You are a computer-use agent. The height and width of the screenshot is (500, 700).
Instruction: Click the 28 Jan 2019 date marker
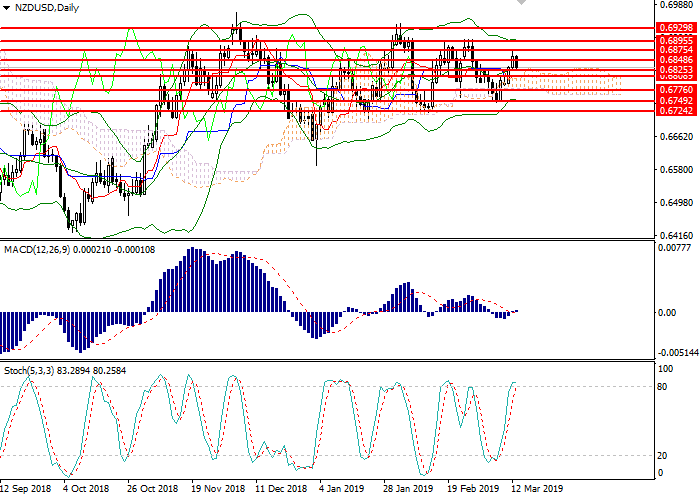(x=409, y=490)
